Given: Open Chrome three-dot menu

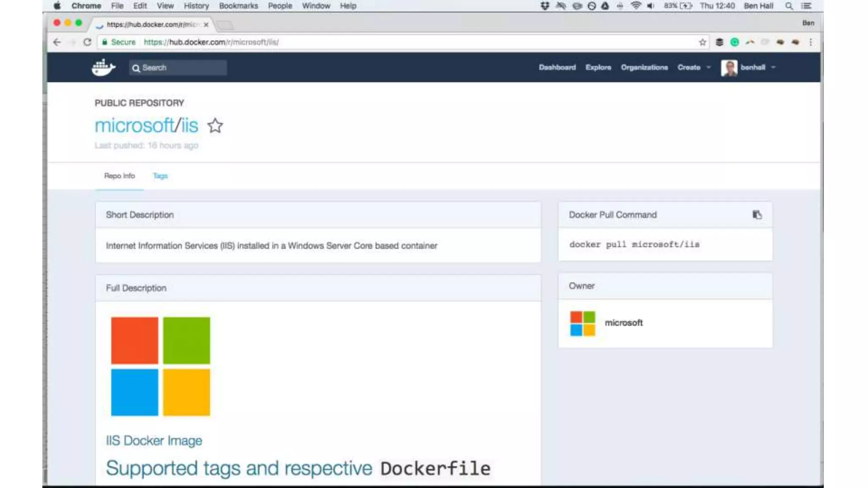Looking at the screenshot, I should pos(810,42).
